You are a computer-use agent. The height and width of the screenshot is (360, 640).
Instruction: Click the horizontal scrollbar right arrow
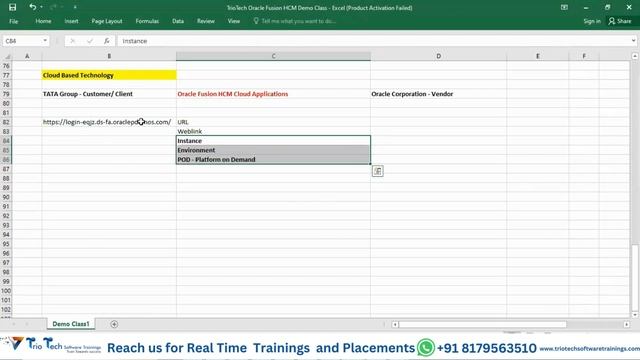(627, 324)
